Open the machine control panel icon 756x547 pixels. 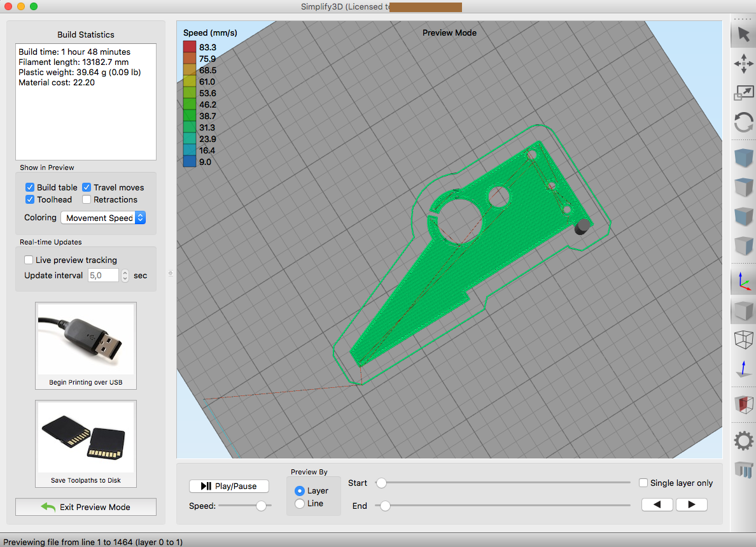click(x=743, y=470)
